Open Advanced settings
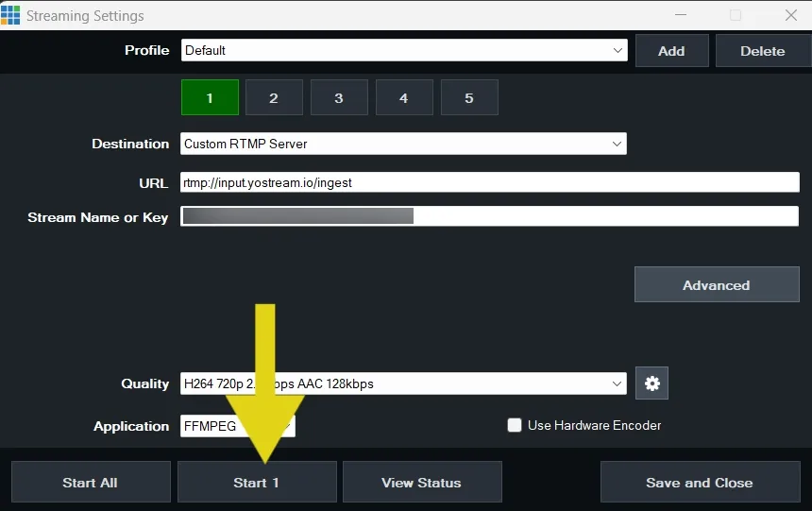Image resolution: width=812 pixels, height=511 pixels. point(717,284)
